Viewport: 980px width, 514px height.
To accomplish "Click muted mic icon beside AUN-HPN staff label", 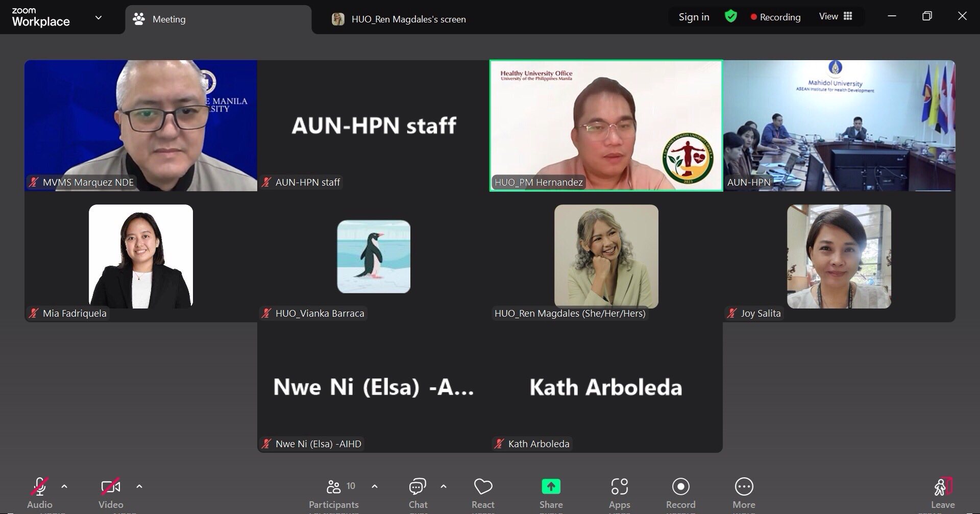I will pyautogui.click(x=266, y=182).
